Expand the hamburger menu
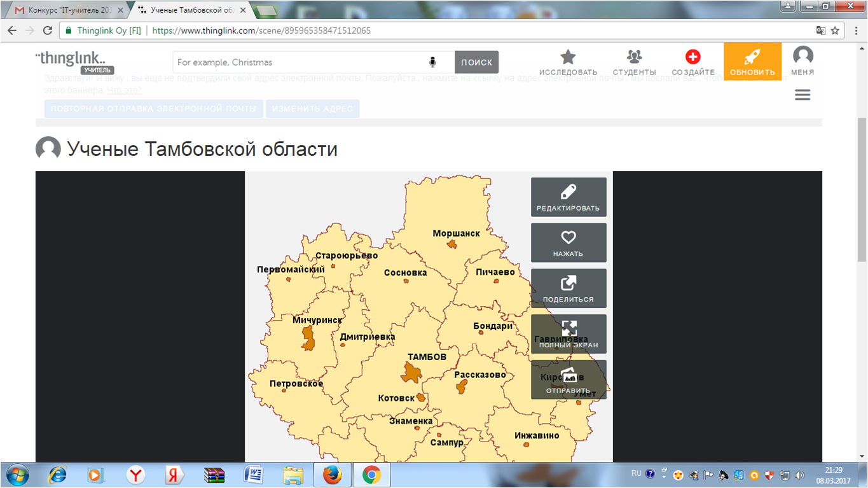This screenshot has height=488, width=868. (803, 95)
